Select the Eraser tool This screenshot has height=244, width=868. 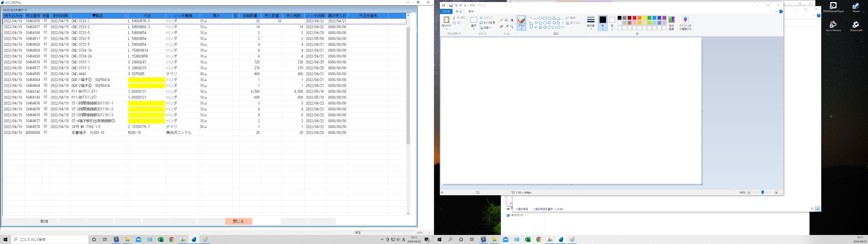coord(501,27)
